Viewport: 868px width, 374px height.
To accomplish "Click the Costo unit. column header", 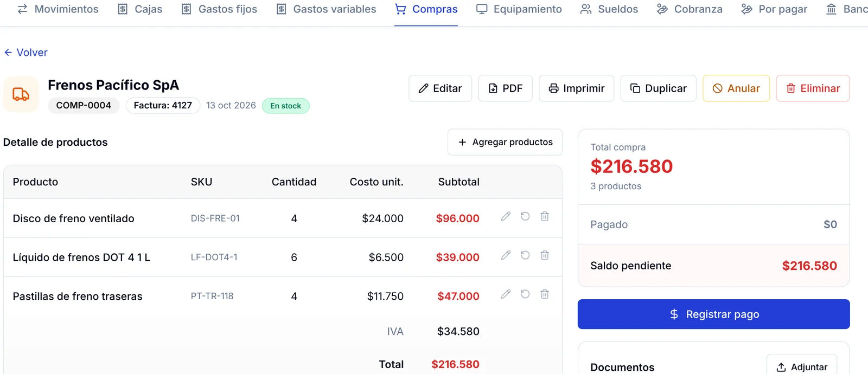I will (x=376, y=182).
